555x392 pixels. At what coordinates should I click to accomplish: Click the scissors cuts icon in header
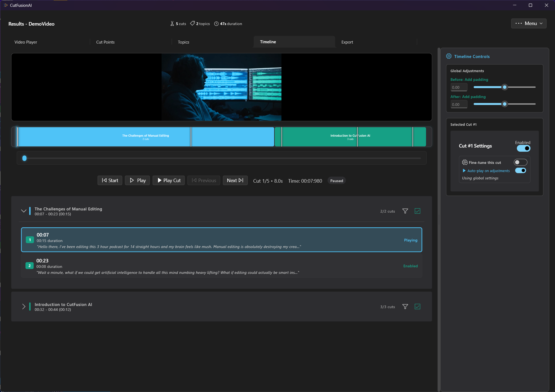coord(172,24)
